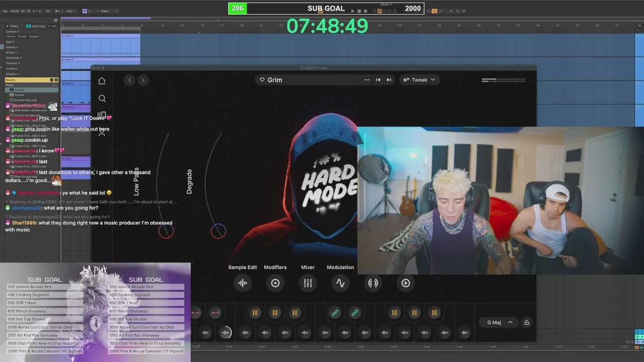Open Major scale dropdown

[x=109, y=11]
